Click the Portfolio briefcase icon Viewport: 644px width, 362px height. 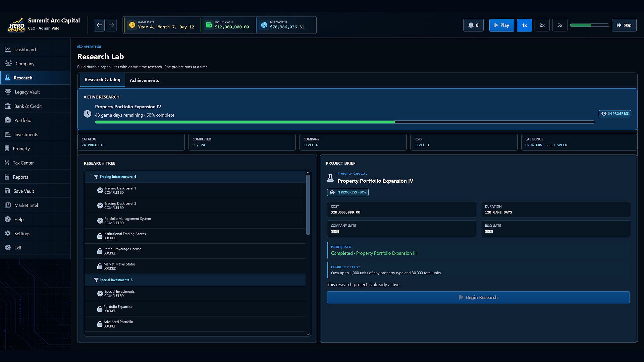[8, 120]
